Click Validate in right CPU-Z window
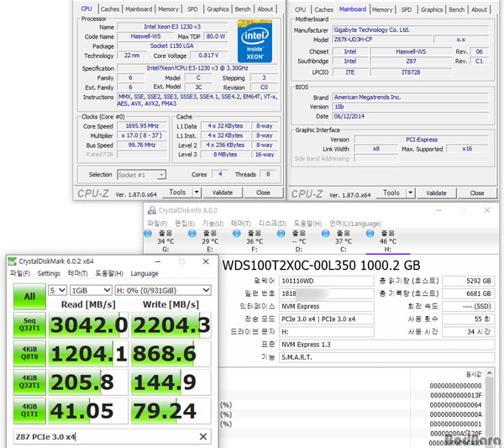 tap(436, 193)
